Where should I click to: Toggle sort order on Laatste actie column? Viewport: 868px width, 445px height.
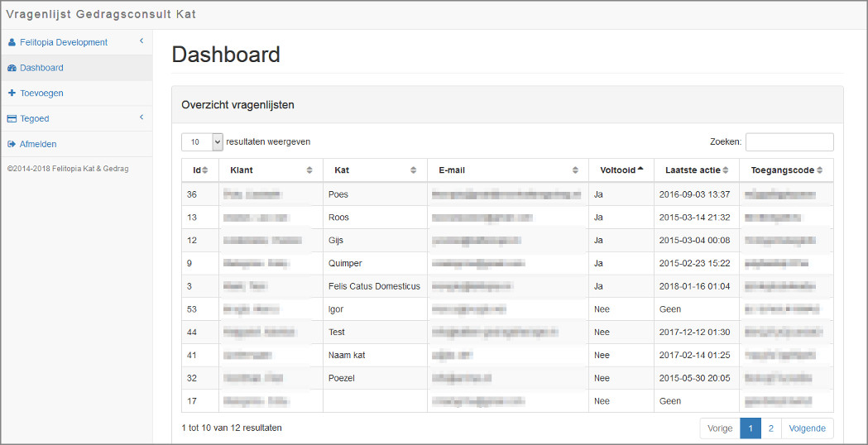(x=697, y=170)
